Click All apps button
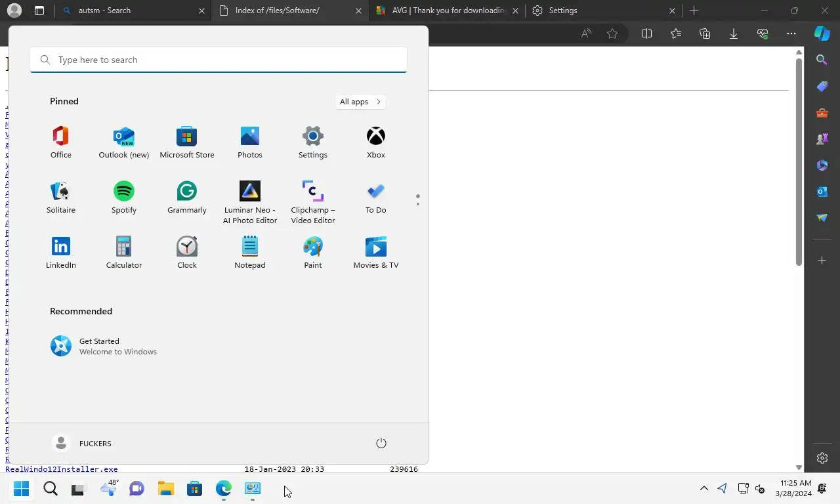Image resolution: width=840 pixels, height=504 pixels. 360,102
